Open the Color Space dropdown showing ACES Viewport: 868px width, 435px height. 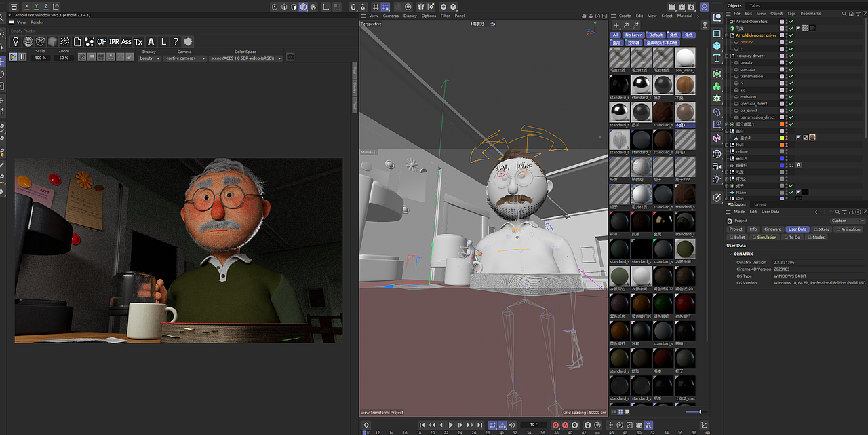(x=246, y=58)
